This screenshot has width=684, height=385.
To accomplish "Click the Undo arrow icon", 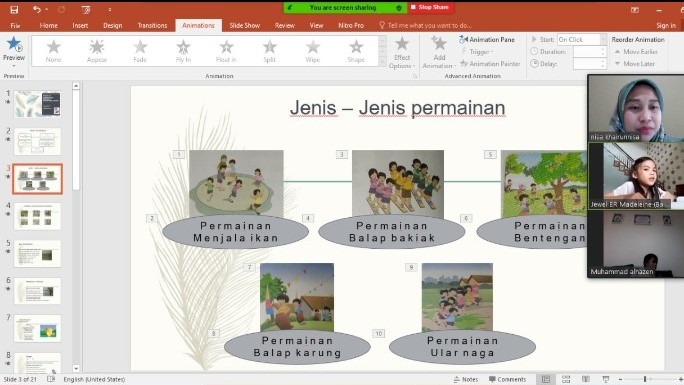I will pos(37,9).
